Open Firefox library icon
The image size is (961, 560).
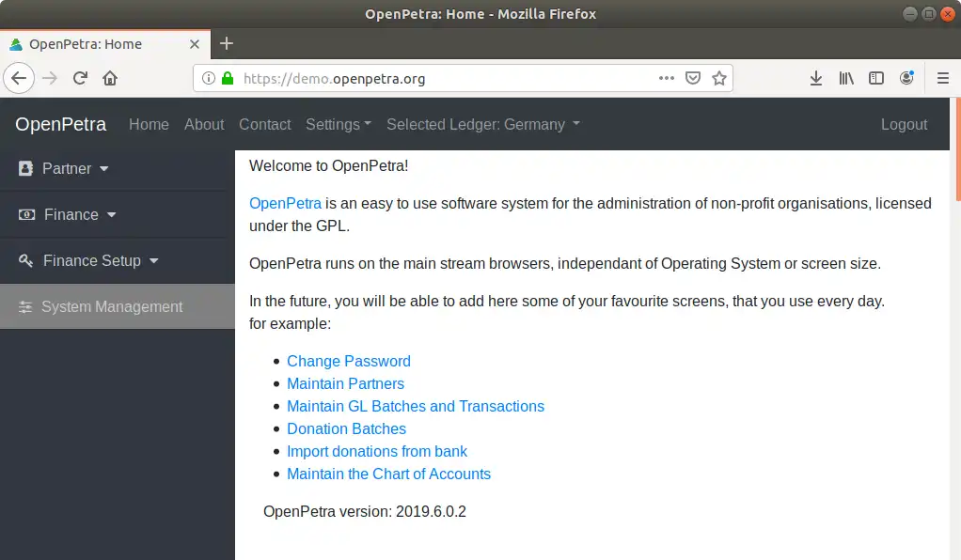coord(846,78)
